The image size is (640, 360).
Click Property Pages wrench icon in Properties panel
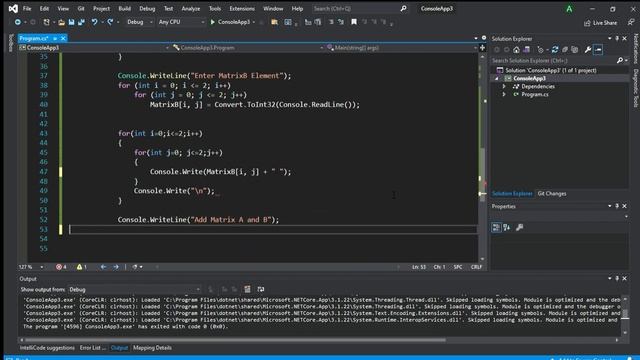point(520,227)
